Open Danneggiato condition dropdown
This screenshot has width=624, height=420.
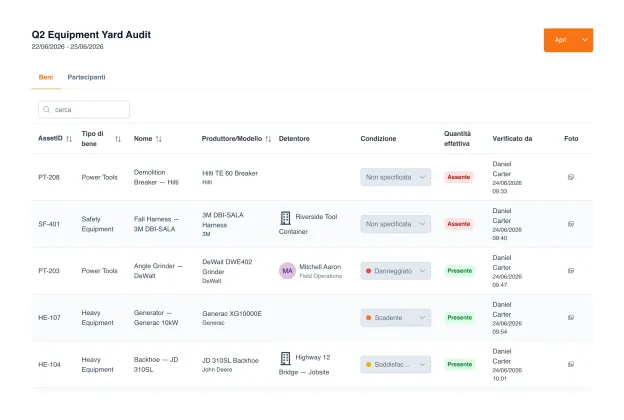click(x=396, y=271)
